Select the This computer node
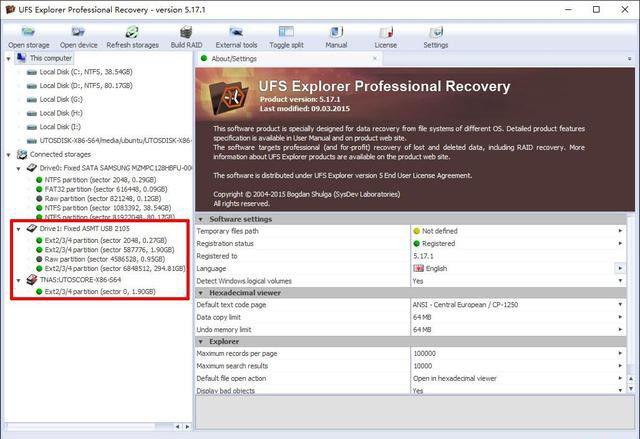The height and width of the screenshot is (439, 640). [x=44, y=58]
